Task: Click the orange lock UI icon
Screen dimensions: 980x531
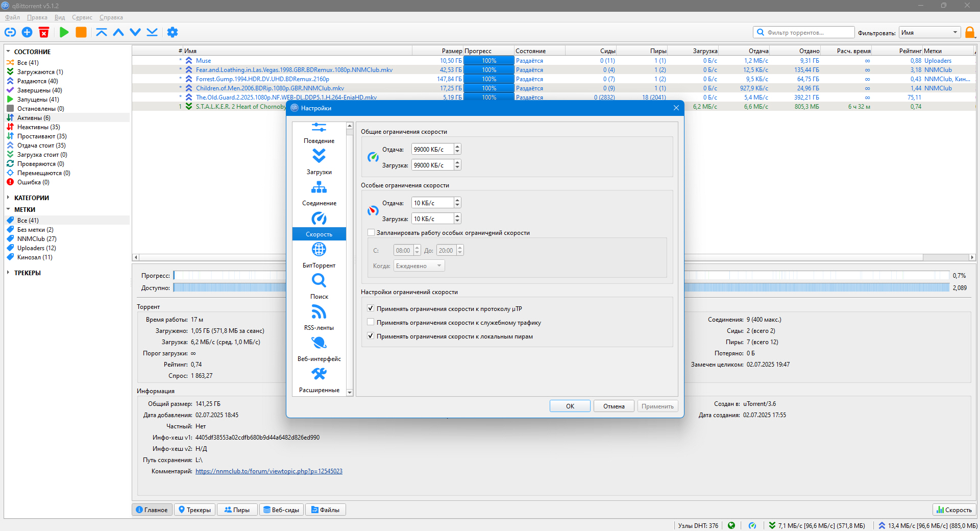Action: pyautogui.click(x=970, y=32)
